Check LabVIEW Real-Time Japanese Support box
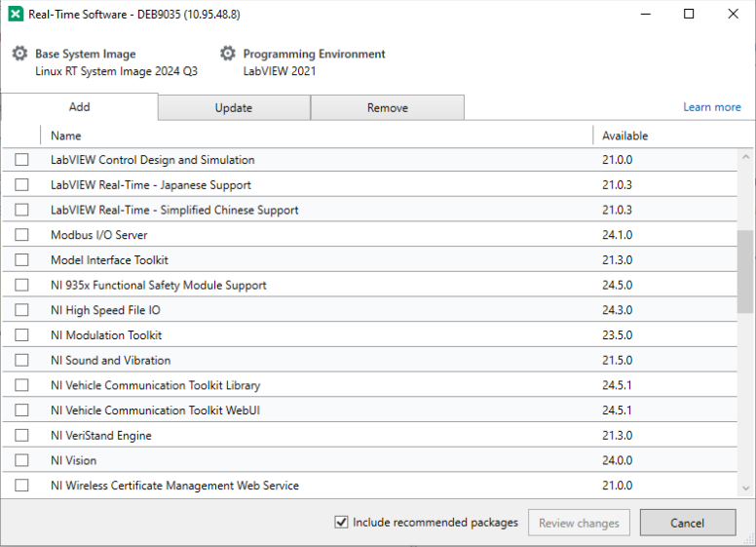This screenshot has width=756, height=547. [21, 184]
